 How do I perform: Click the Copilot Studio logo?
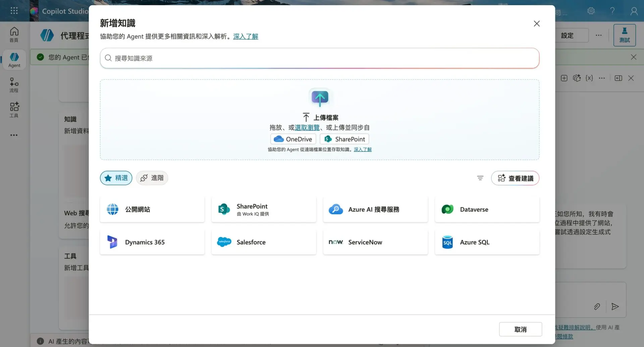(x=34, y=11)
